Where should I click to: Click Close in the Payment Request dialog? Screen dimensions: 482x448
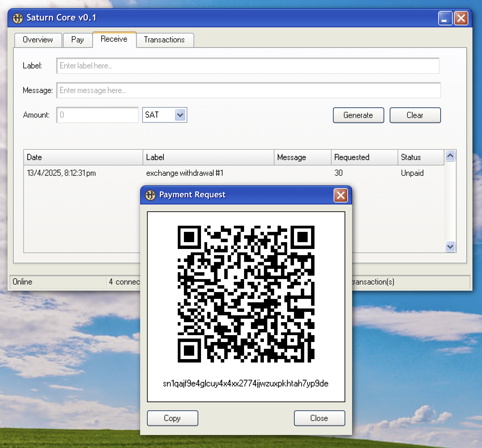[319, 418]
